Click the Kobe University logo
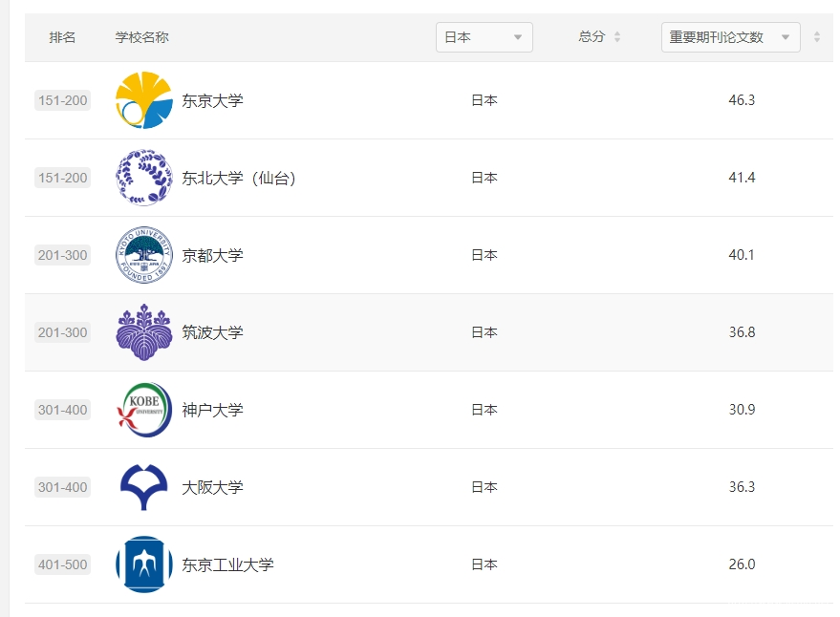840x617 pixels. tap(144, 410)
